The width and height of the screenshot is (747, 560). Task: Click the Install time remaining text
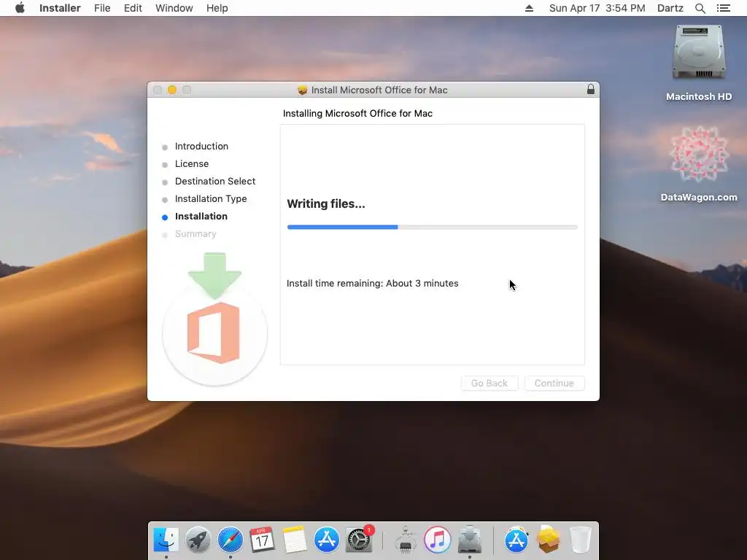(x=373, y=284)
